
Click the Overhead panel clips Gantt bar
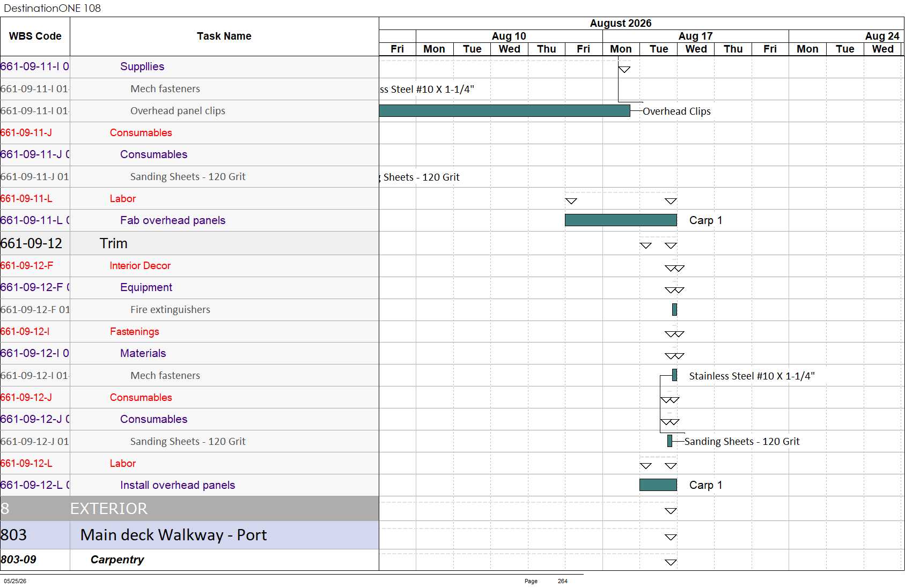(504, 110)
